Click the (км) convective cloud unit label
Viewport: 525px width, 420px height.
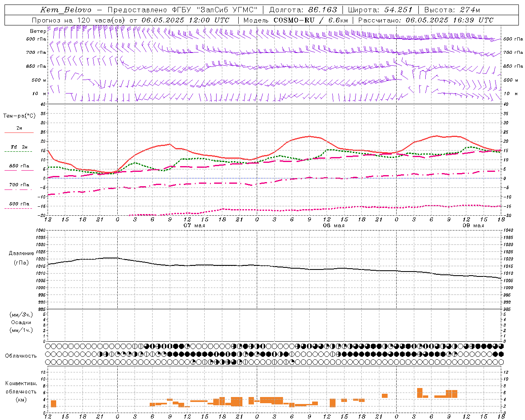21,399
